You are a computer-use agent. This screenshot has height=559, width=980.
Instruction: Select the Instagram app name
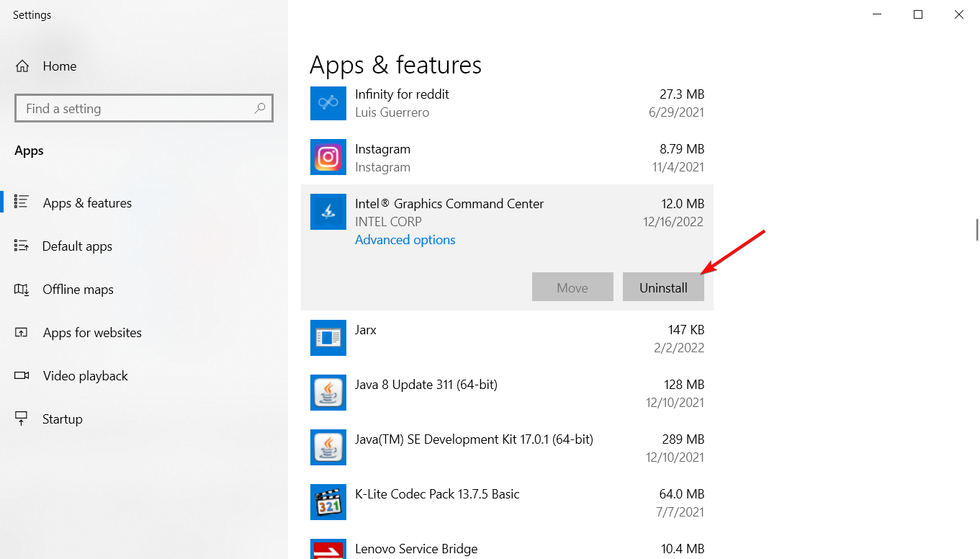(382, 149)
